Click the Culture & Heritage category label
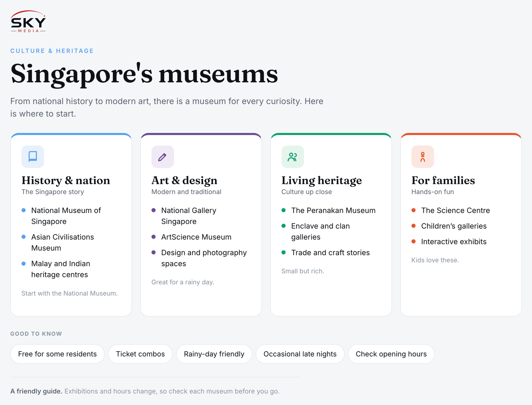Image resolution: width=532 pixels, height=405 pixels. (52, 51)
